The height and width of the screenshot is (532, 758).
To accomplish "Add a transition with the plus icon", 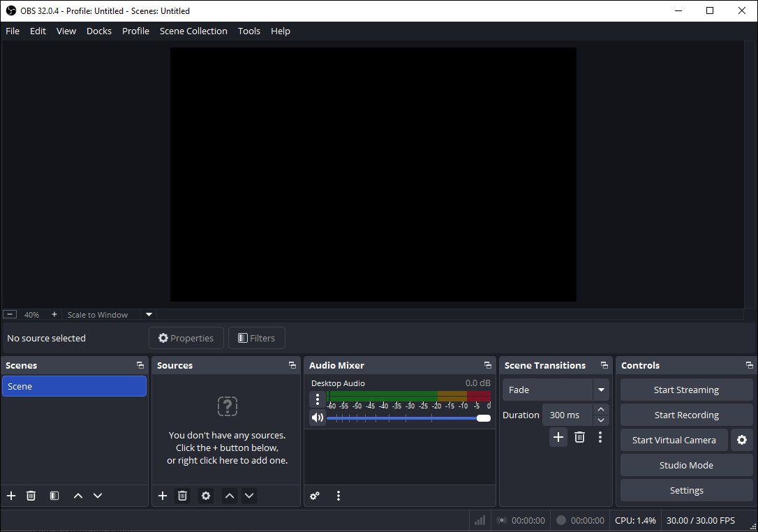I will [x=558, y=437].
